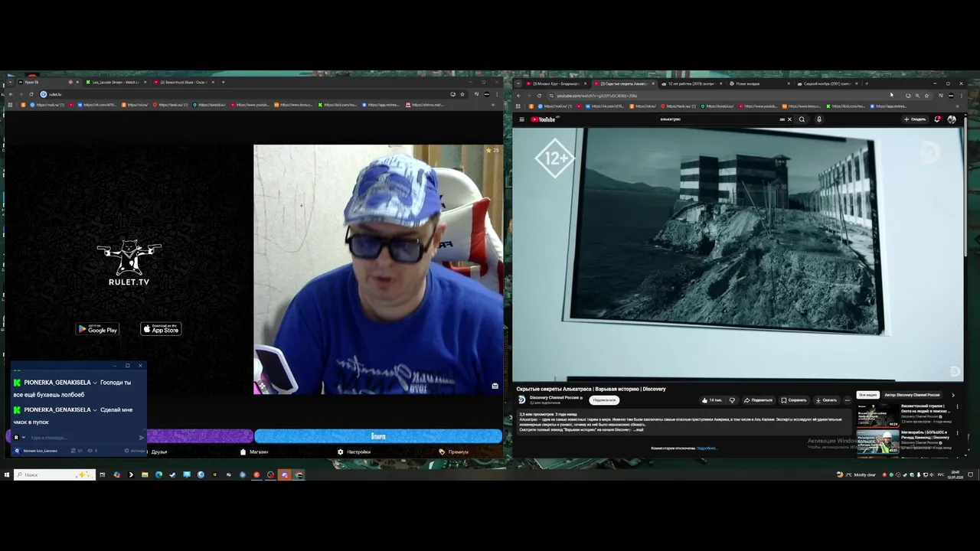Image resolution: width=980 pixels, height=551 pixels.
Task: Start YouTube voice search with microphone
Action: point(818,119)
